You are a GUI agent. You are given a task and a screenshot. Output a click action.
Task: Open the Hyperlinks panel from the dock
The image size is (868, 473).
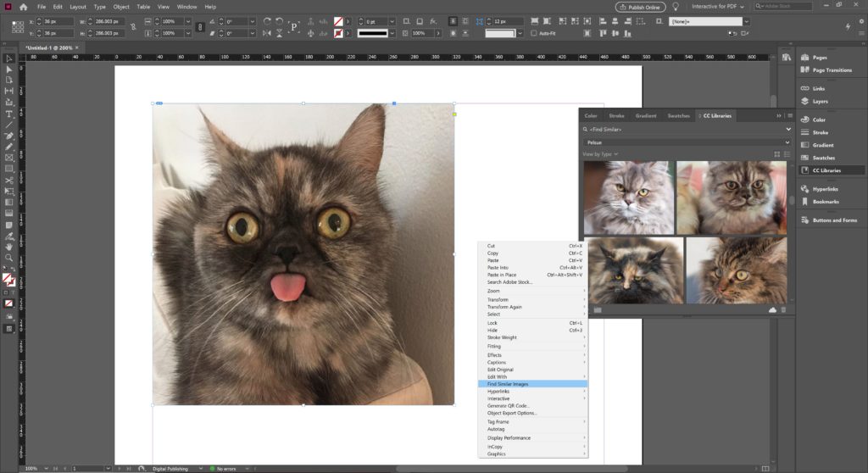coord(823,188)
